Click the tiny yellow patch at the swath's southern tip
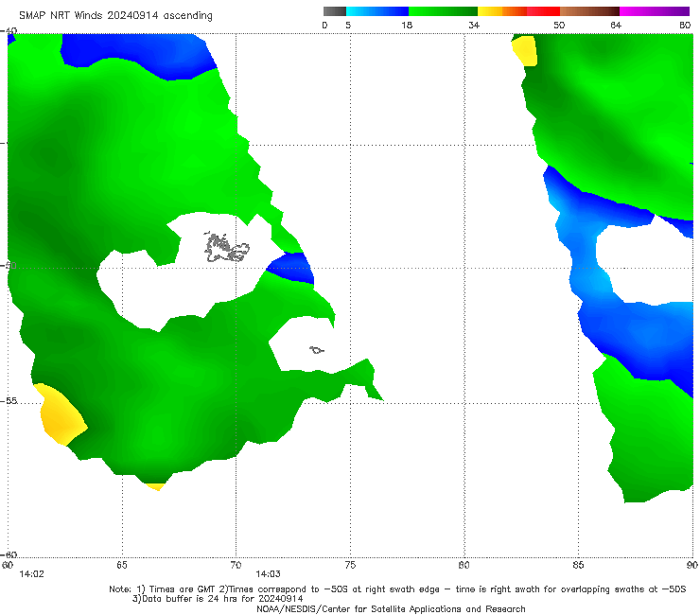Image resolution: width=700 pixels, height=615 pixels. [x=155, y=487]
